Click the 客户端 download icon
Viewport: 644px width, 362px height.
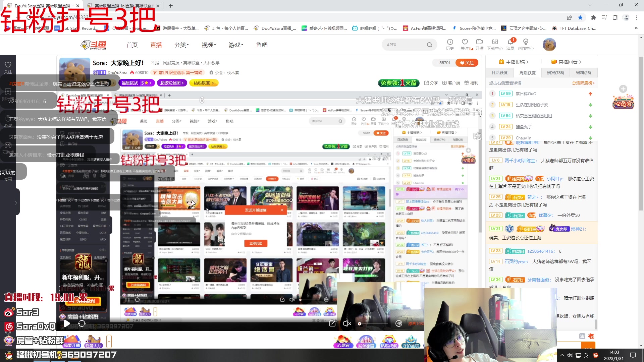point(451,83)
